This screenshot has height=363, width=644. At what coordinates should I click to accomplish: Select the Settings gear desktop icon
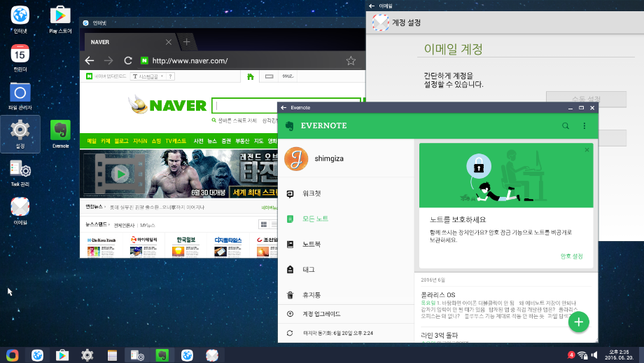(x=20, y=134)
